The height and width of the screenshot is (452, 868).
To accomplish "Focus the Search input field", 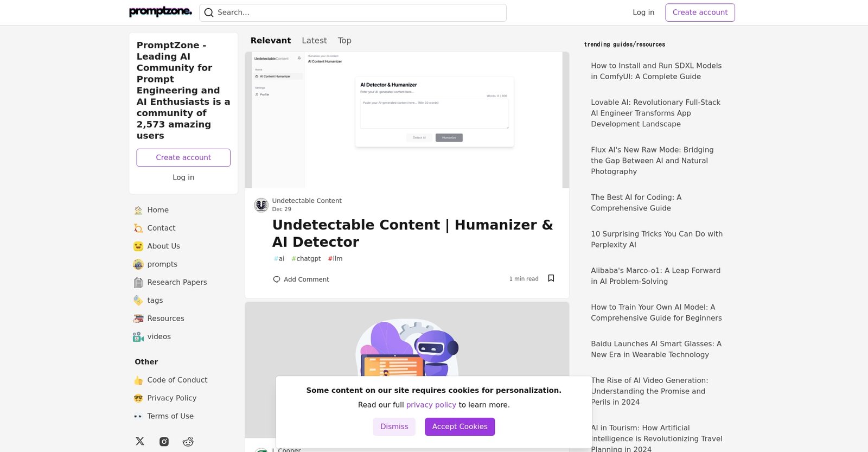I will 358,12.
